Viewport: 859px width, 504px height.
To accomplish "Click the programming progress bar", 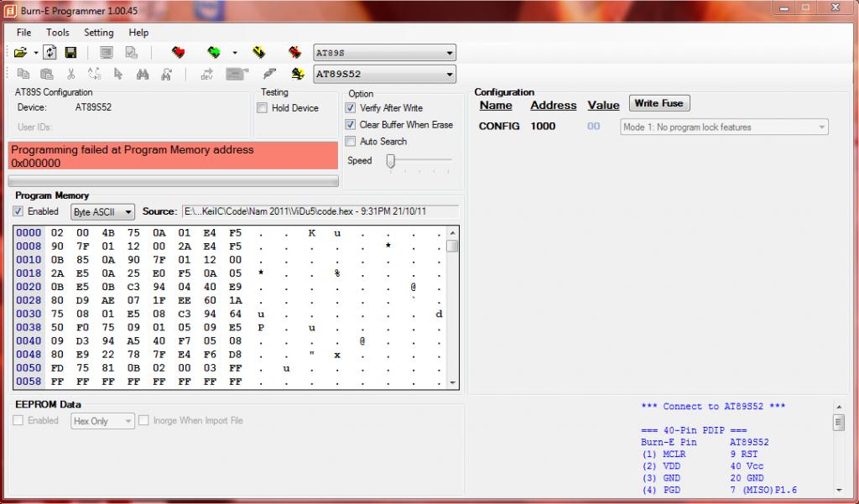I will pyautogui.click(x=173, y=181).
